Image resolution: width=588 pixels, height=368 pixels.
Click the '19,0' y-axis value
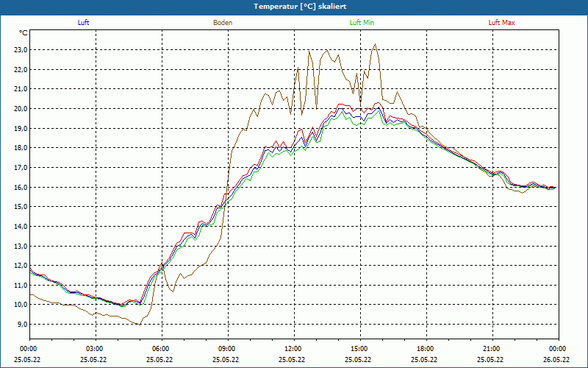pyautogui.click(x=21, y=128)
